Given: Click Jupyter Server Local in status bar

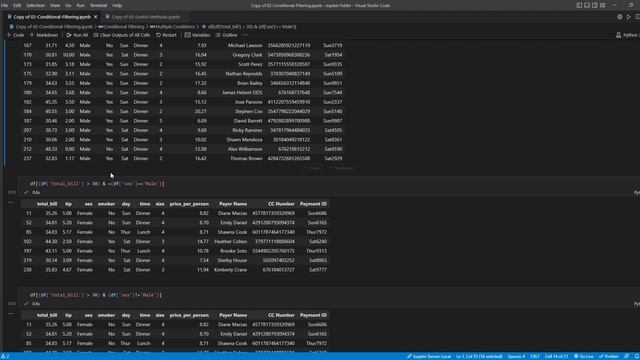Looking at the screenshot, I should (x=429, y=356).
